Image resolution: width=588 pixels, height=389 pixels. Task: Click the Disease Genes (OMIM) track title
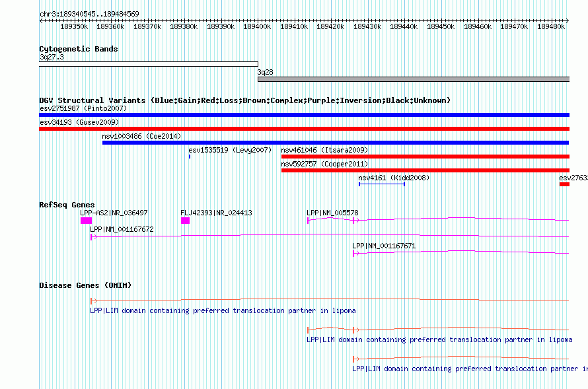pyautogui.click(x=85, y=285)
